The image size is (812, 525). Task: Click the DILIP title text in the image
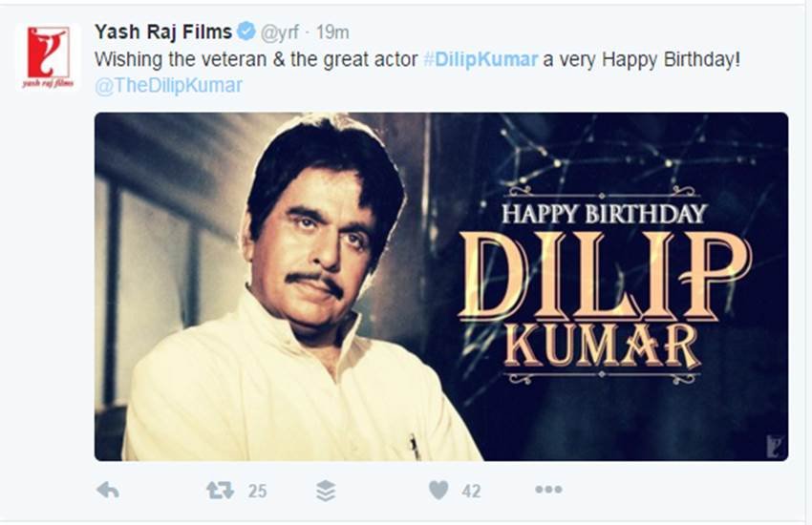click(x=605, y=276)
